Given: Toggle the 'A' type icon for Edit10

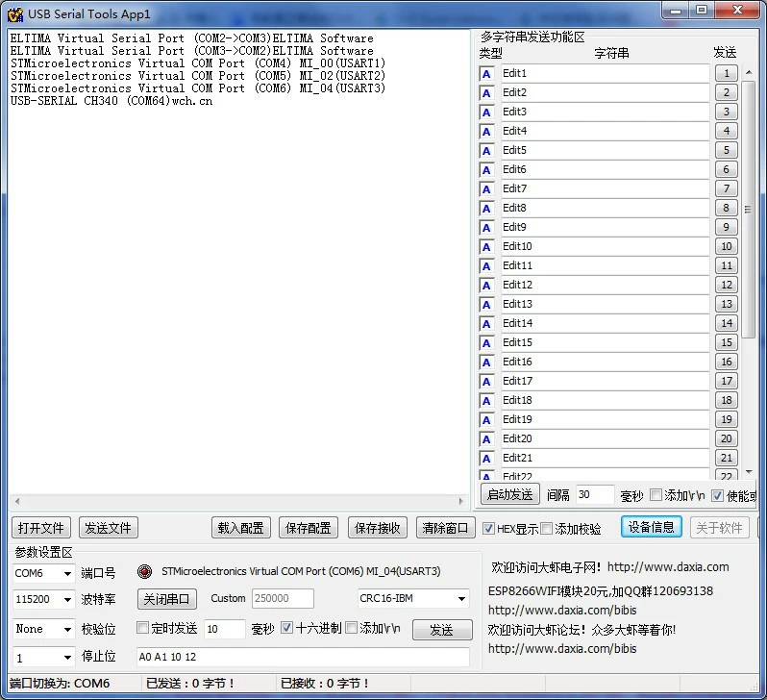Looking at the screenshot, I should point(486,247).
